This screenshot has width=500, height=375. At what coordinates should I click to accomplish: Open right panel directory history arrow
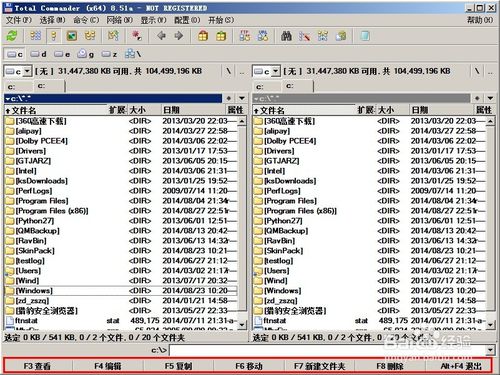(x=490, y=98)
